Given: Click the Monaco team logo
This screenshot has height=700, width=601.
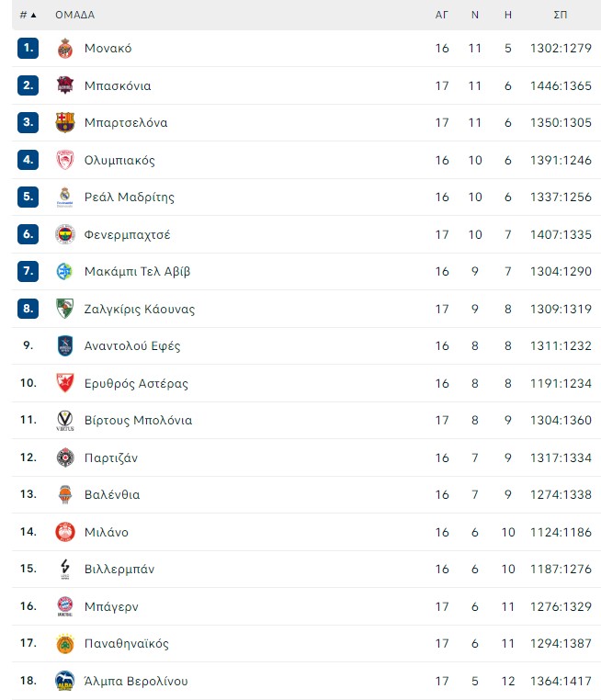Looking at the screenshot, I should tap(65, 48).
